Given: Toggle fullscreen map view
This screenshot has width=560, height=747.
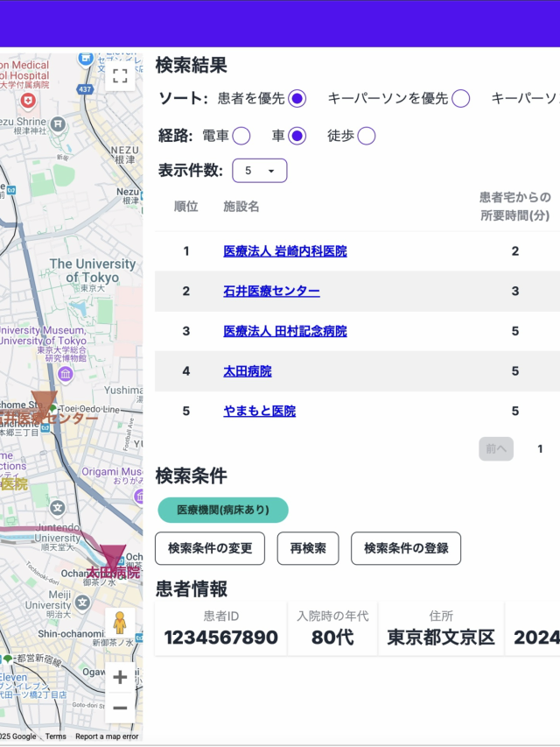Looking at the screenshot, I should click(x=120, y=75).
